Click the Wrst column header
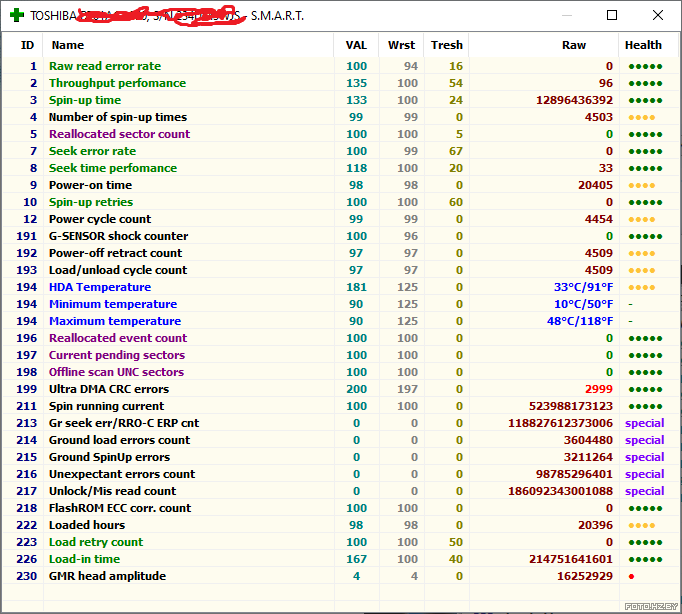 401,45
